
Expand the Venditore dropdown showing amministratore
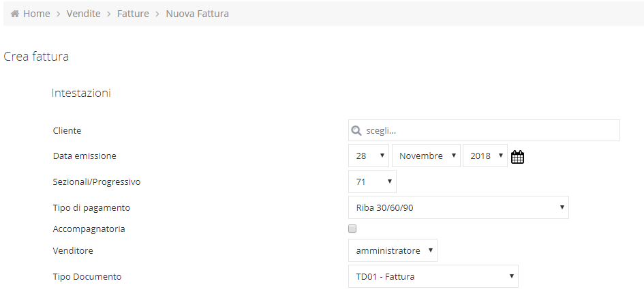coord(393,250)
